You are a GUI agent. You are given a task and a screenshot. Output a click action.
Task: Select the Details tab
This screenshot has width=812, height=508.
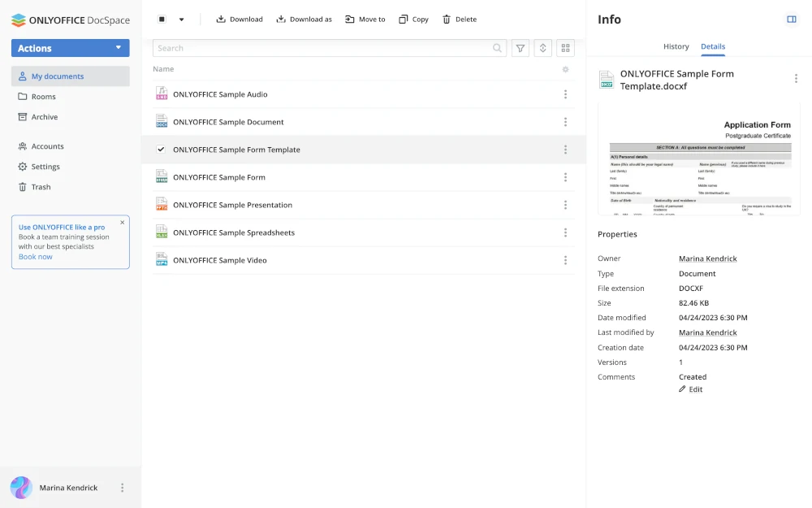coord(713,46)
